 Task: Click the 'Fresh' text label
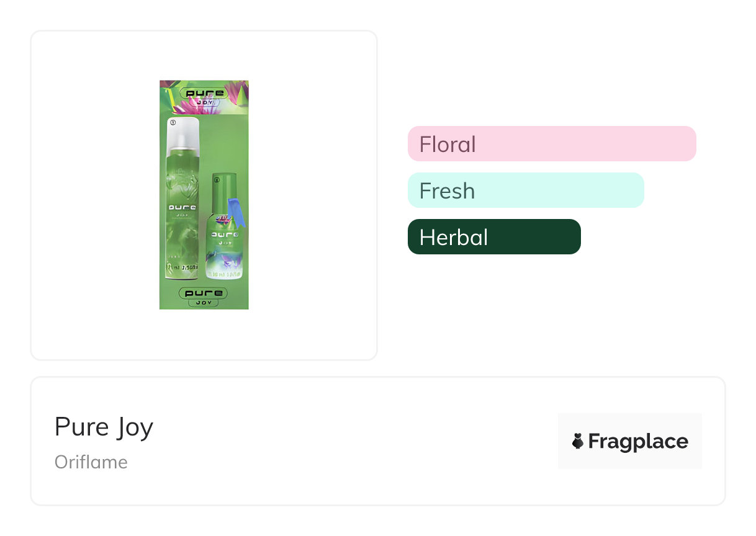(447, 191)
